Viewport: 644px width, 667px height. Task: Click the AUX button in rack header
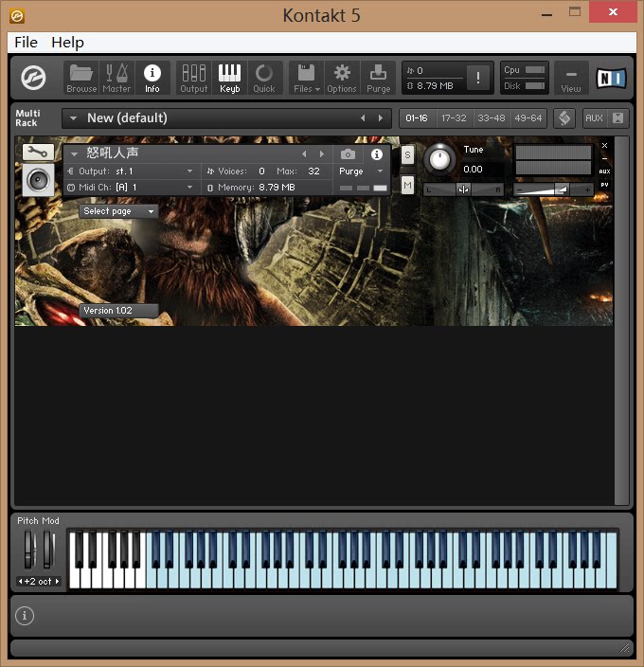point(594,118)
